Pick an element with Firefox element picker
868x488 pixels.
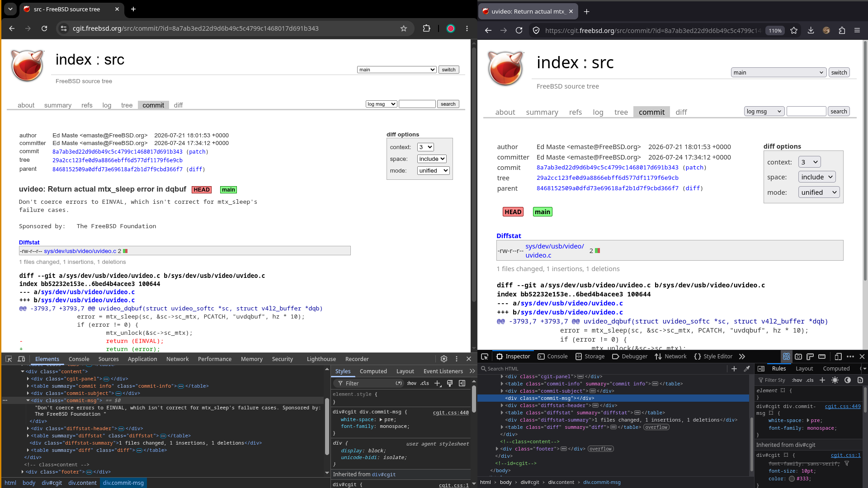pyautogui.click(x=485, y=357)
